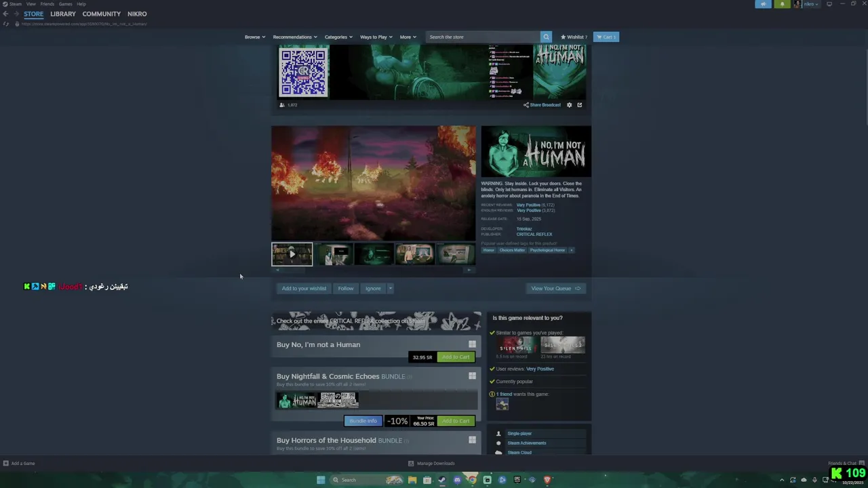Add No, I'm not a Human to cart
Screen dimensions: 868x488
point(455,357)
